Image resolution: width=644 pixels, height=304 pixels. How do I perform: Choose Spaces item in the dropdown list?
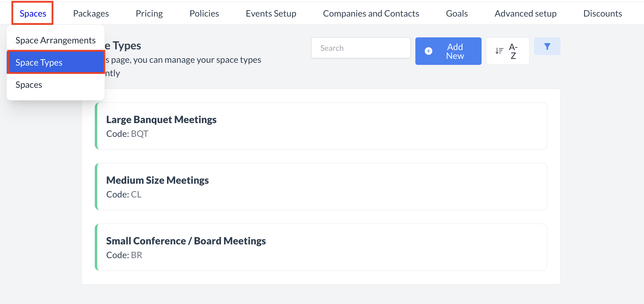(x=29, y=85)
